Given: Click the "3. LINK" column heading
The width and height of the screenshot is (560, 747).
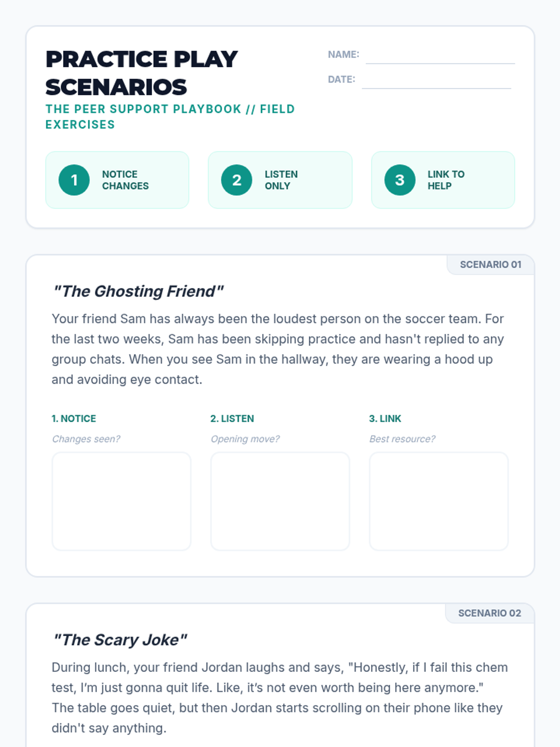Looking at the screenshot, I should pyautogui.click(x=385, y=419).
